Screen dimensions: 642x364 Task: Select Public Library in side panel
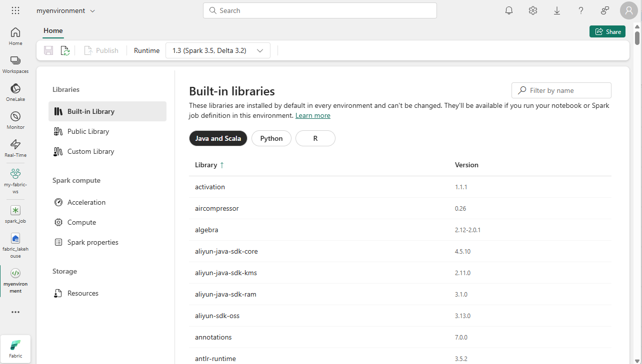[x=107, y=131]
